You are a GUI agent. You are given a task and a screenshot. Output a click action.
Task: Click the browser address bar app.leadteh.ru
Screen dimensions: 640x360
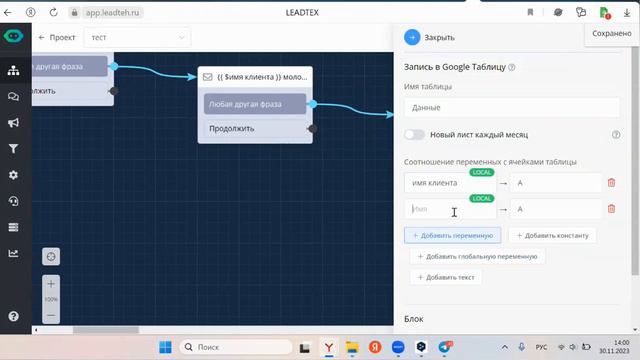(112, 13)
